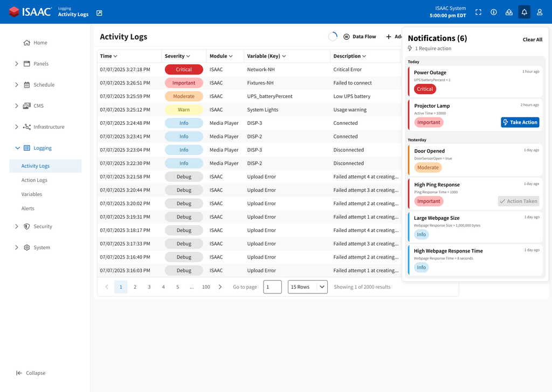
Task: Open the user profile icon
Action: coord(540,12)
